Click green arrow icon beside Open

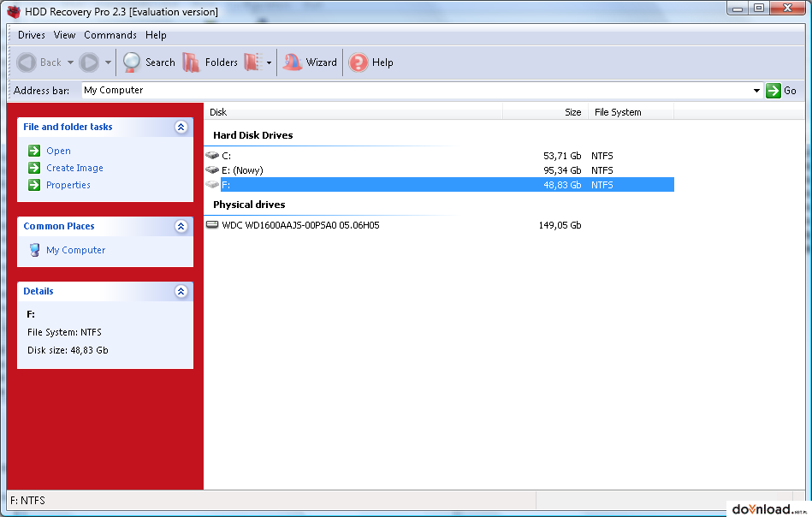tap(34, 151)
